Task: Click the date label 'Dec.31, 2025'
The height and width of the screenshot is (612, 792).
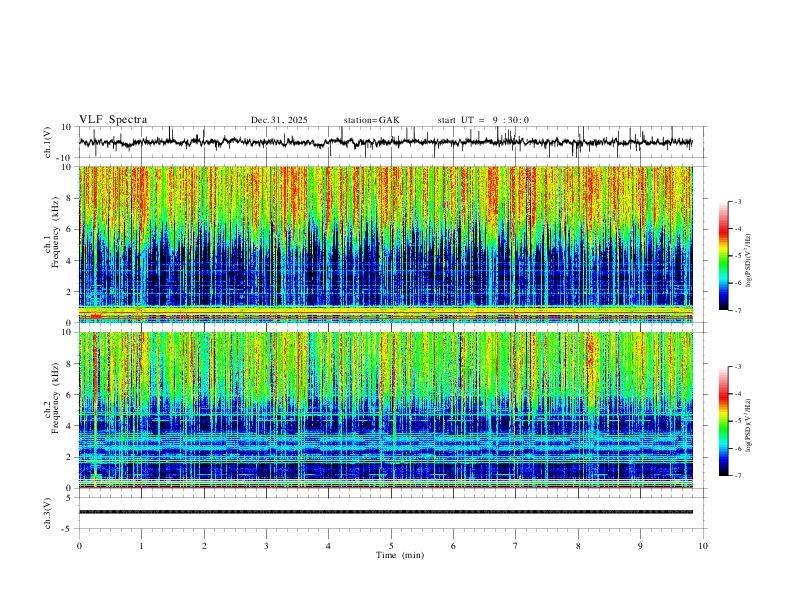Action: pos(279,120)
